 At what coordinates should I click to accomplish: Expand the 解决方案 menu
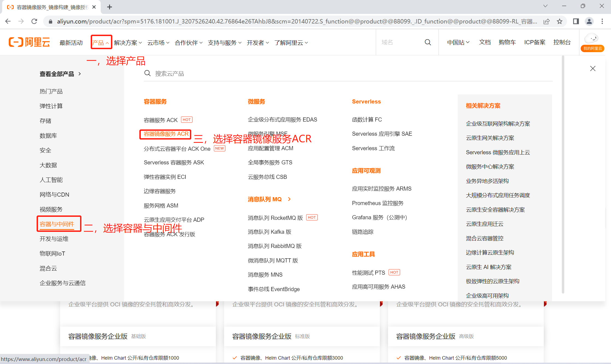click(128, 43)
